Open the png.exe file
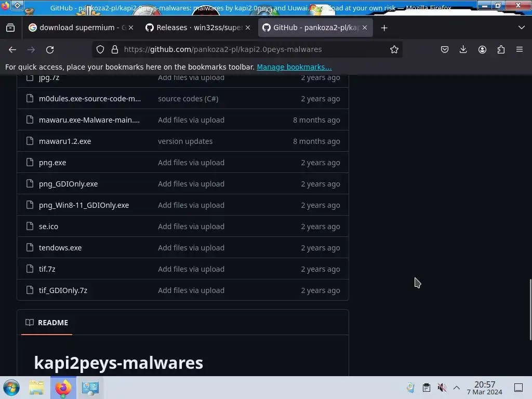 (52, 163)
